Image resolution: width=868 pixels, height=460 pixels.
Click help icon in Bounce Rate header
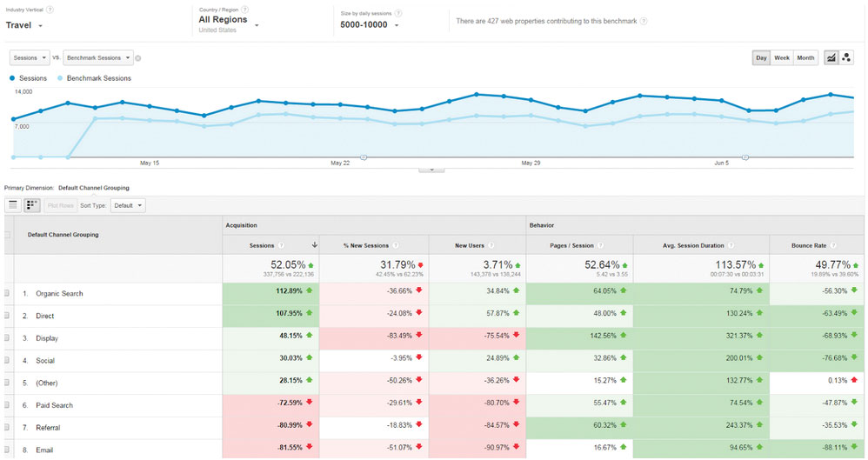pyautogui.click(x=832, y=245)
